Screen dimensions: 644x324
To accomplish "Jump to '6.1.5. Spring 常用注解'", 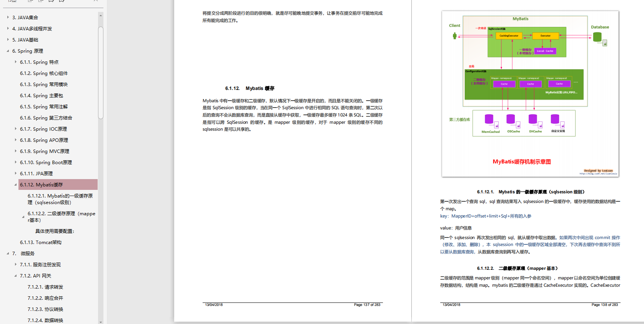I will coord(44,106).
